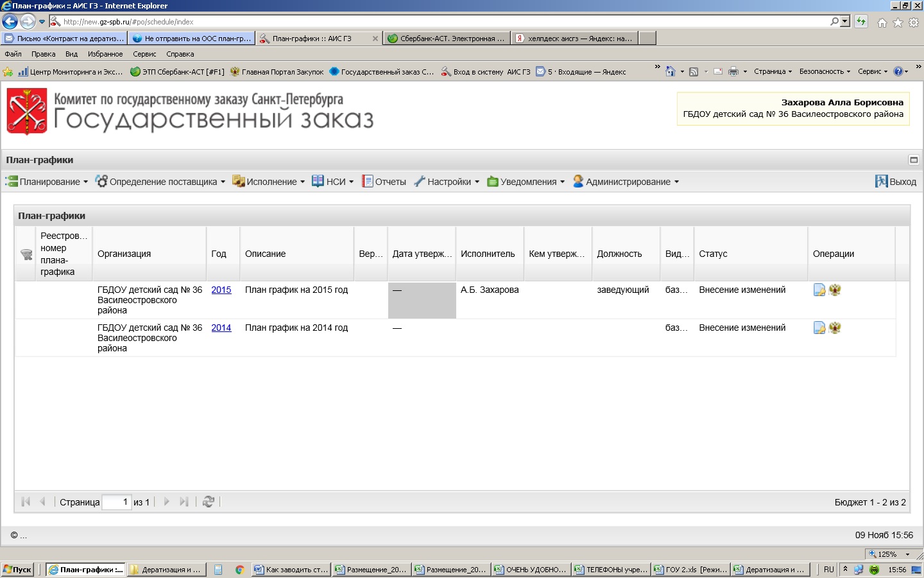
Task: Expand the Определение поставщика menu
Action: pyautogui.click(x=160, y=182)
